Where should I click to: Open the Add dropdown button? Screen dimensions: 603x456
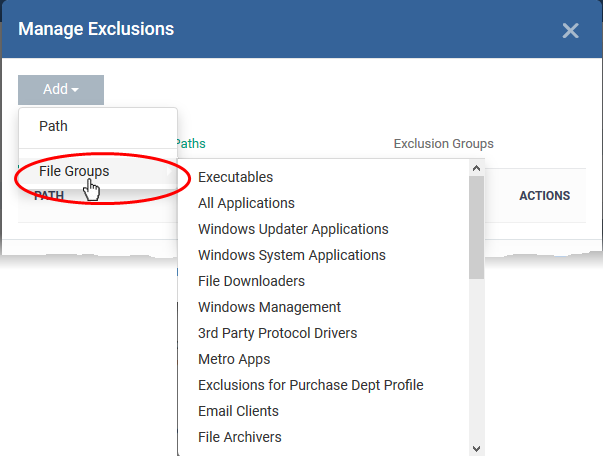61,90
